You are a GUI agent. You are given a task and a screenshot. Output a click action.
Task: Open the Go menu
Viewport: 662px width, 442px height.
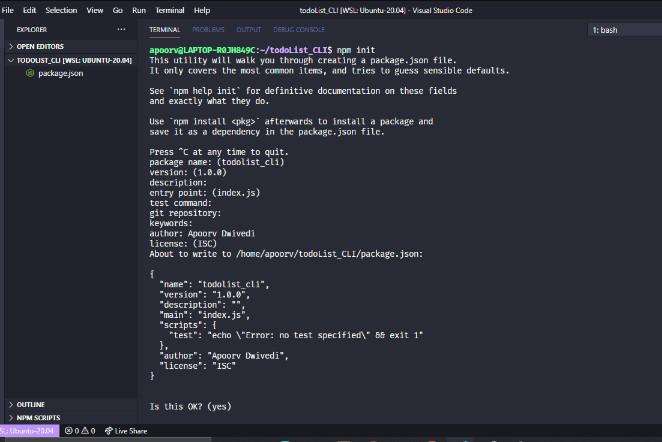click(118, 11)
